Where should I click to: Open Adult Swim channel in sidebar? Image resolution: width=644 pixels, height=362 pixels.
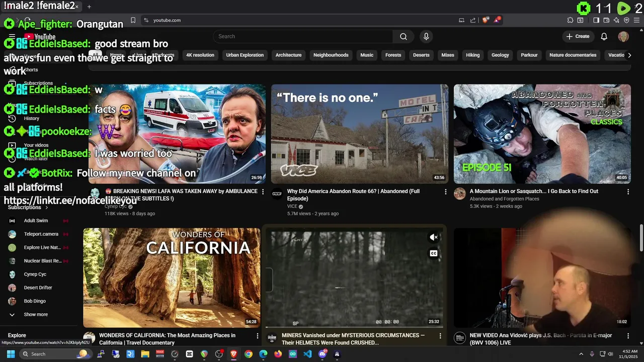coord(36,221)
